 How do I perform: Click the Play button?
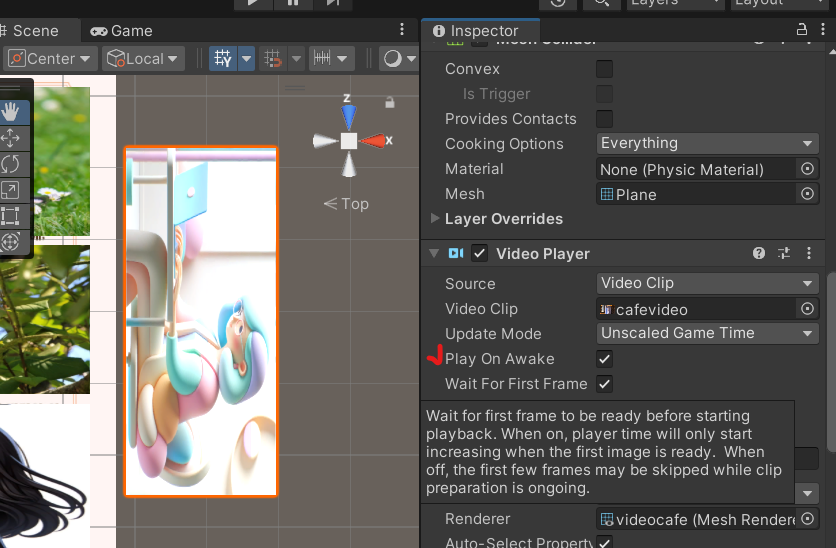point(253,3)
